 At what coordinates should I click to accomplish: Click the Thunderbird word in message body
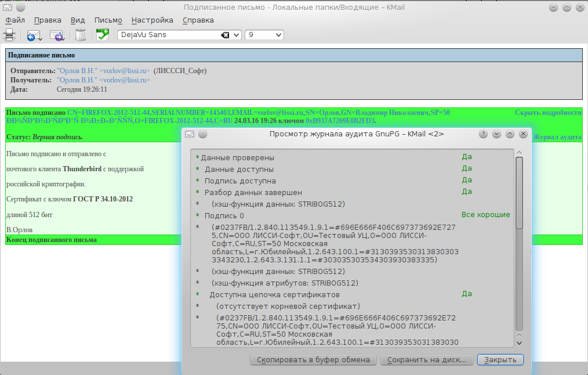point(82,169)
